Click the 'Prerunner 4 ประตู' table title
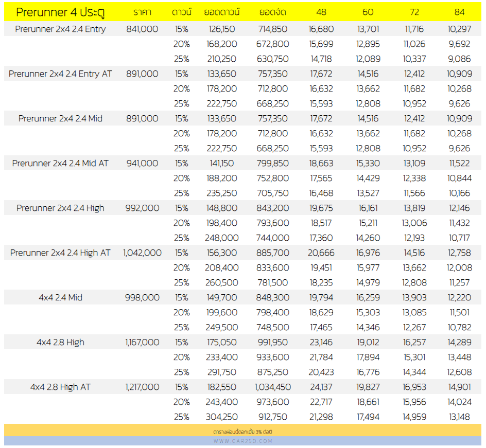 [x=60, y=12]
